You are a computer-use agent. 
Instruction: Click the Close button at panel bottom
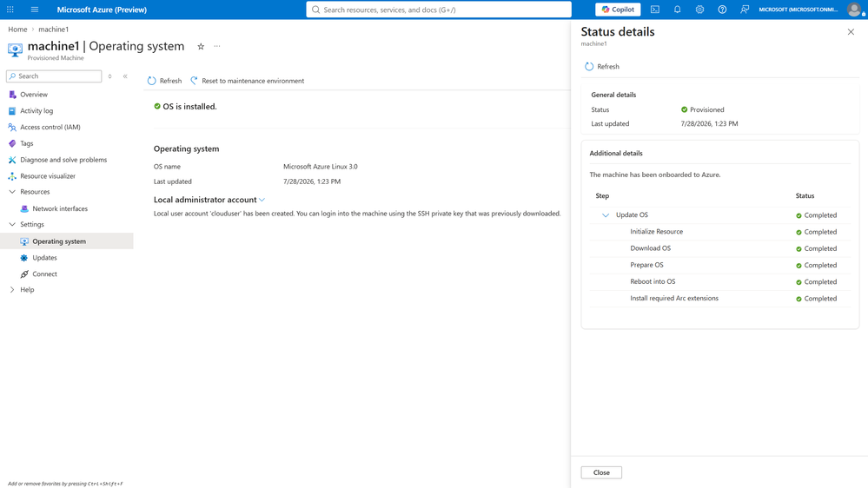pos(601,472)
